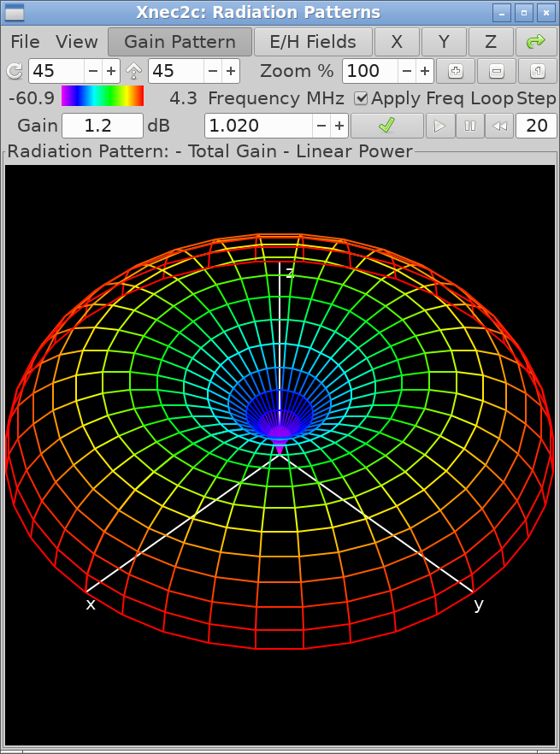This screenshot has height=754, width=560.
Task: Click the rainbow gain color scale
Action: [x=102, y=97]
